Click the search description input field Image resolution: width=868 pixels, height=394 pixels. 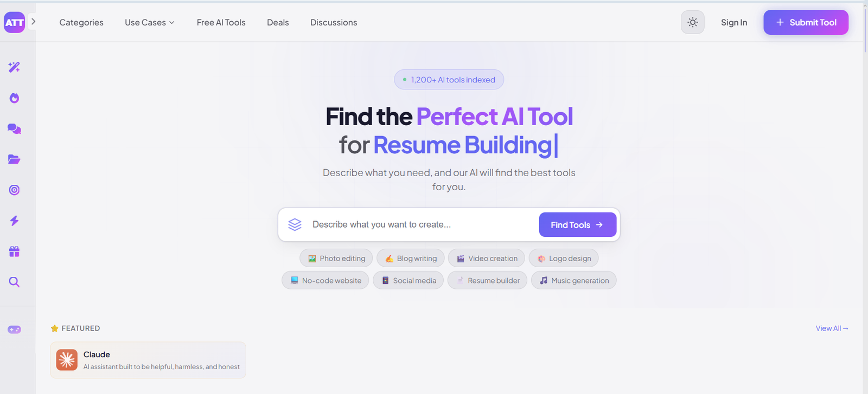(418, 224)
